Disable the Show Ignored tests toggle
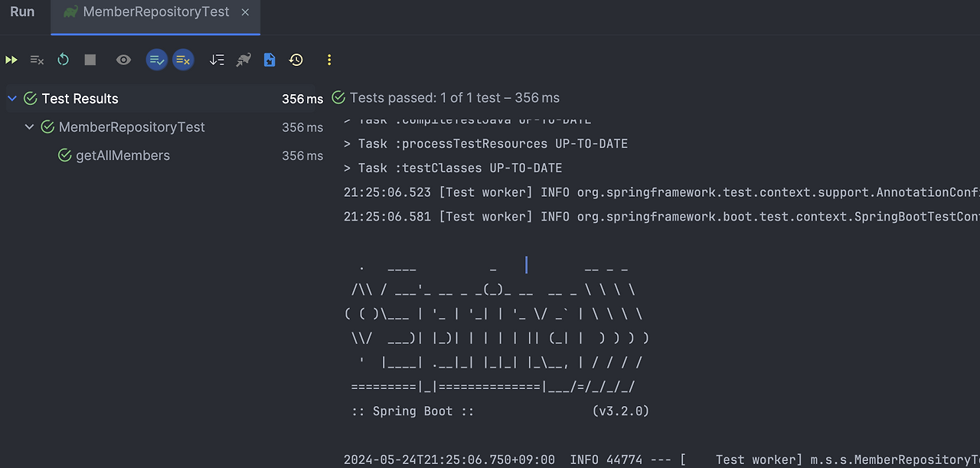Image resolution: width=980 pixels, height=468 pixels. click(183, 60)
